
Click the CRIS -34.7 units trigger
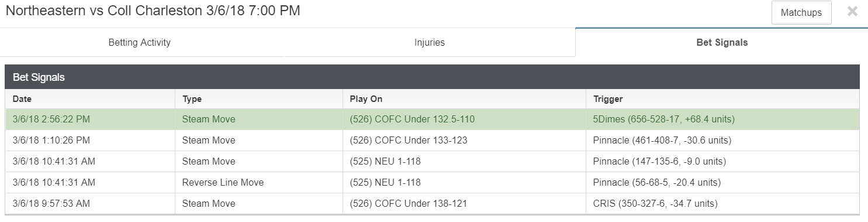click(655, 204)
